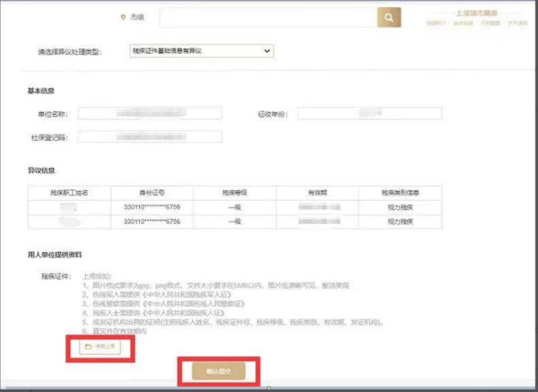Viewport: 538px width, 392px height.
Task: Click the 残疾证件 field label
Action: tap(56, 276)
